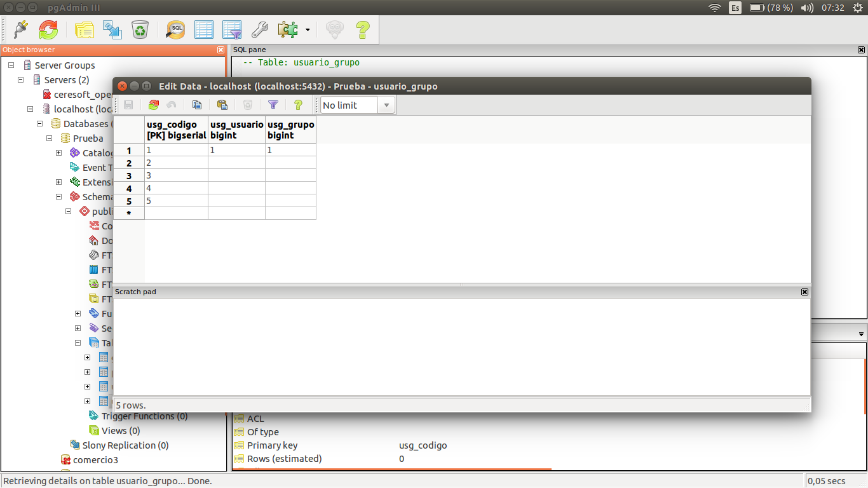
Task: Click the Add server connection plug icon
Action: point(20,29)
